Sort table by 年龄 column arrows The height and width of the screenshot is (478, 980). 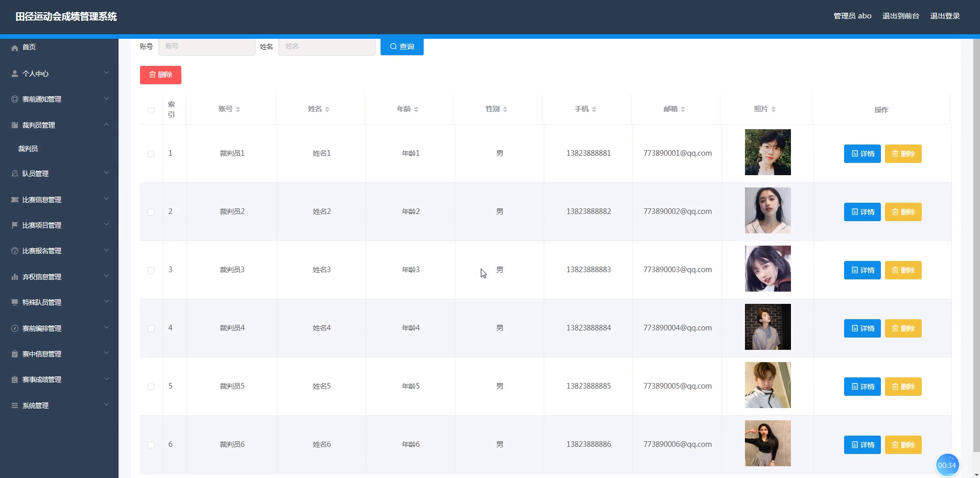click(416, 109)
